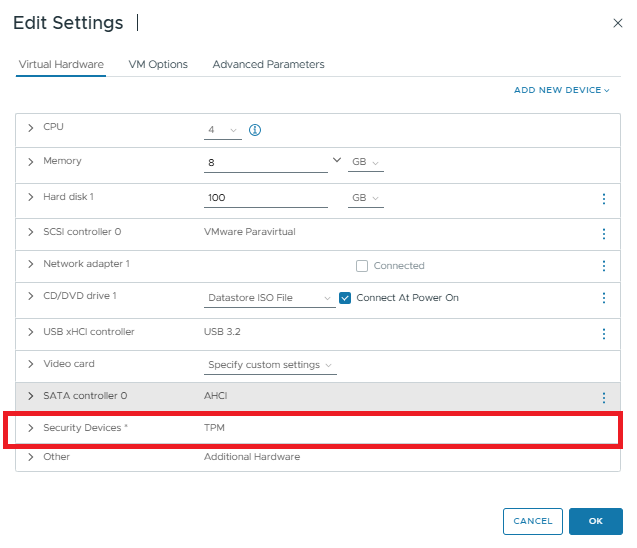Open SCSI controller 0 options menu
The image size is (637, 548).
[x=603, y=233]
